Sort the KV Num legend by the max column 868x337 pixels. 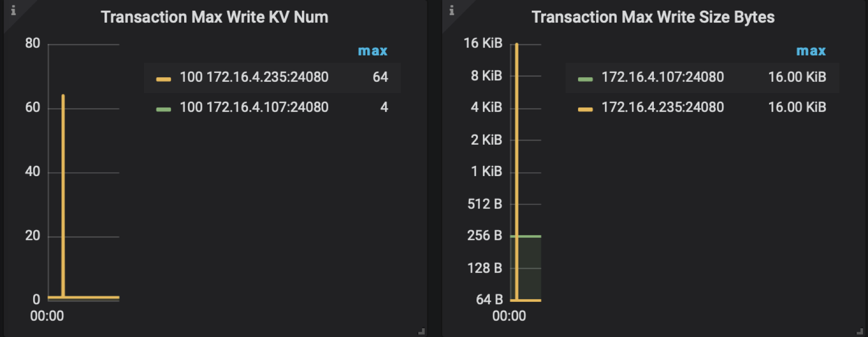373,51
